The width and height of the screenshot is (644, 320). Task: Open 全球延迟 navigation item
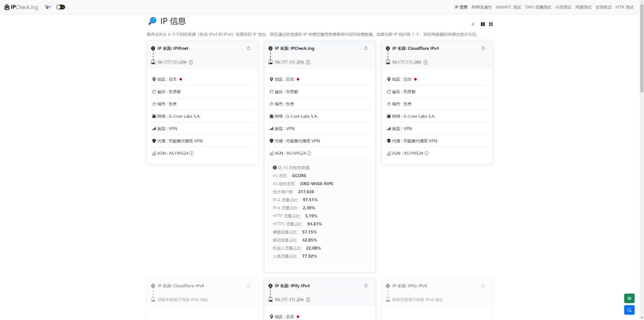[x=603, y=7]
